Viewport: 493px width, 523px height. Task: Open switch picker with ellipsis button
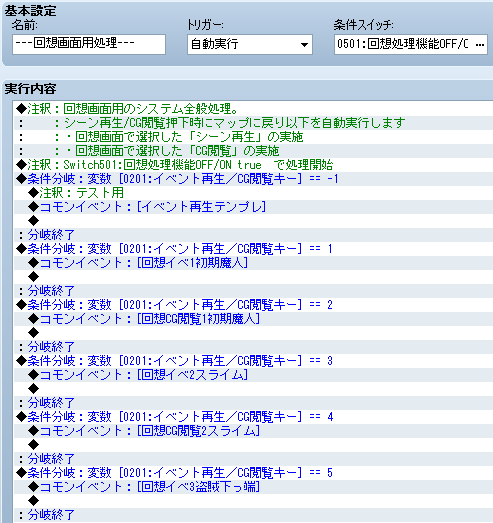480,44
